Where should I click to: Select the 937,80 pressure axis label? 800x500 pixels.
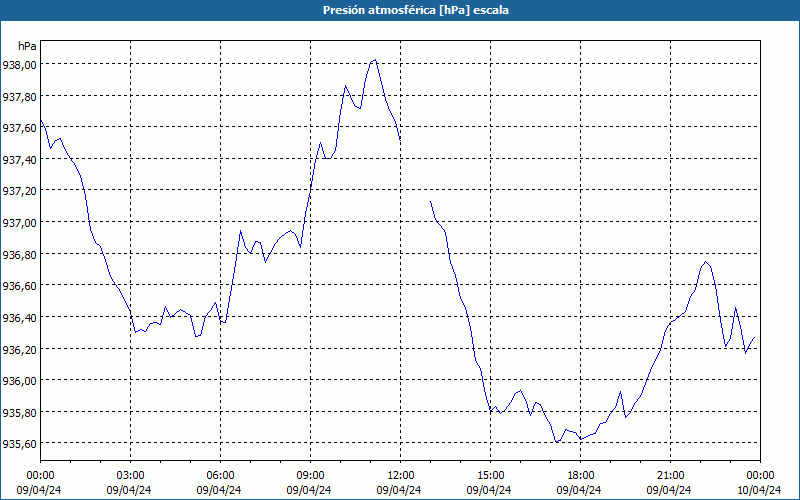pyautogui.click(x=19, y=96)
